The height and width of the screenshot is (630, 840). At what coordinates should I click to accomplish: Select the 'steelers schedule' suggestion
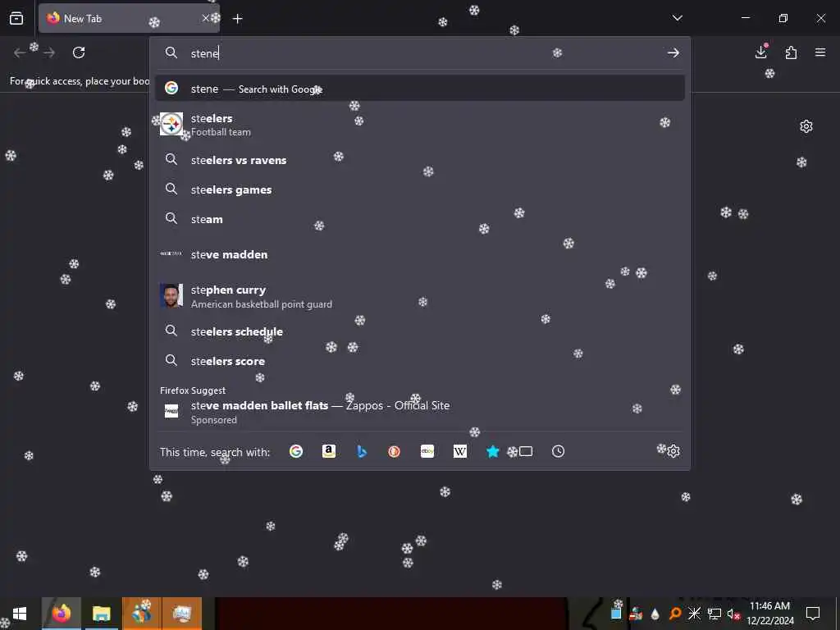[x=420, y=331]
